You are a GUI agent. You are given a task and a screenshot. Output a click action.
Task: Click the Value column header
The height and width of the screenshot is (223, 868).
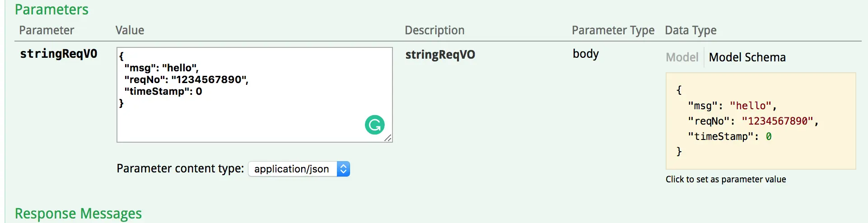[130, 30]
